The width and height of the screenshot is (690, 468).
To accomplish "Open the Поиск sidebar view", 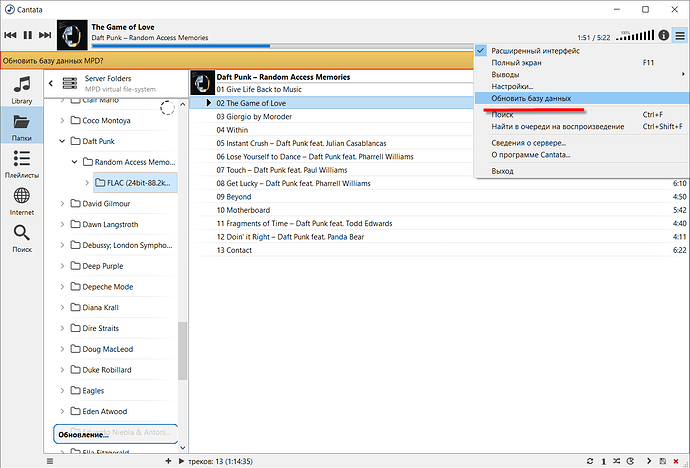I will pos(22,238).
